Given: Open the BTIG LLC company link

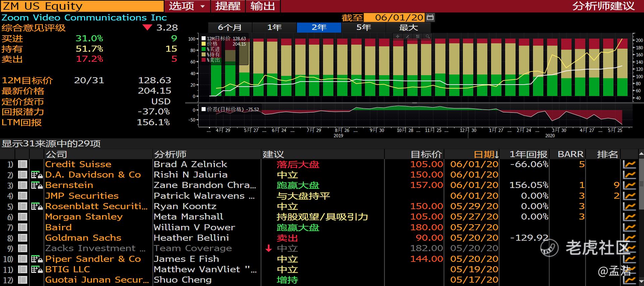Looking at the screenshot, I should tap(67, 269).
